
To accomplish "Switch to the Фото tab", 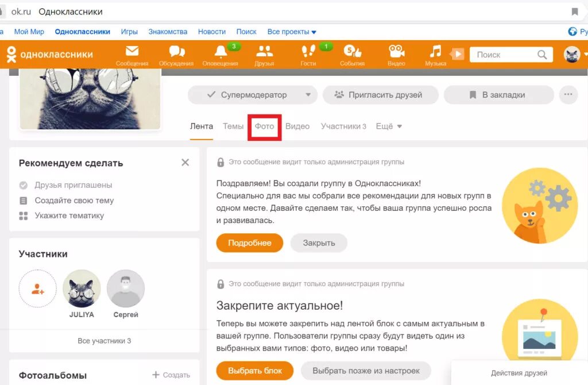I will click(x=264, y=126).
